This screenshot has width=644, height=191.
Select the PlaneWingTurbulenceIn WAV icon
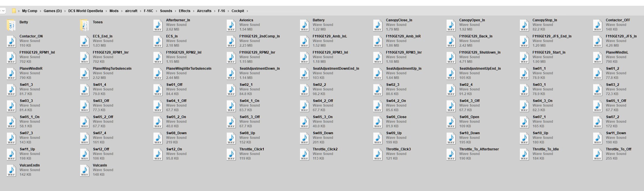pyautogui.click(x=85, y=74)
